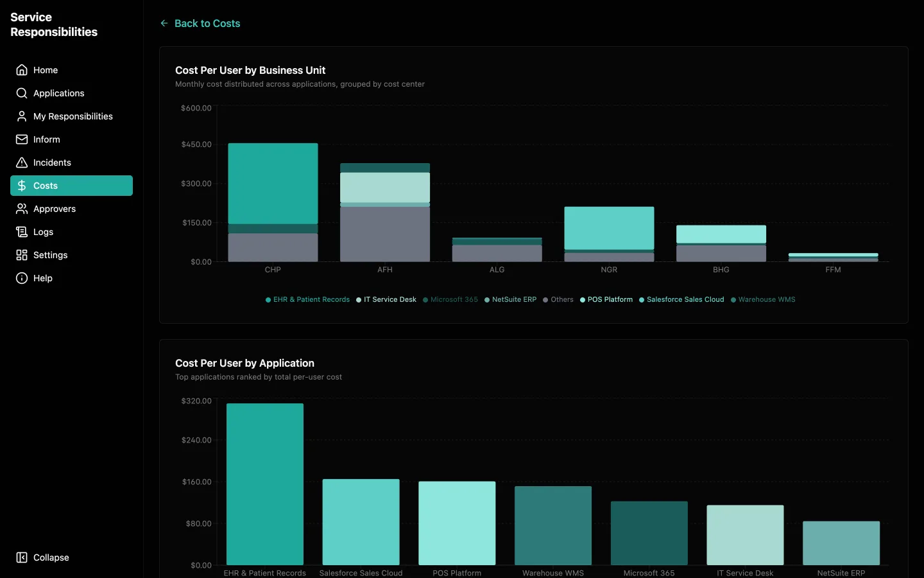Viewport: 924px width, 578px height.
Task: Open the Logs sidebar label
Action: tap(44, 232)
